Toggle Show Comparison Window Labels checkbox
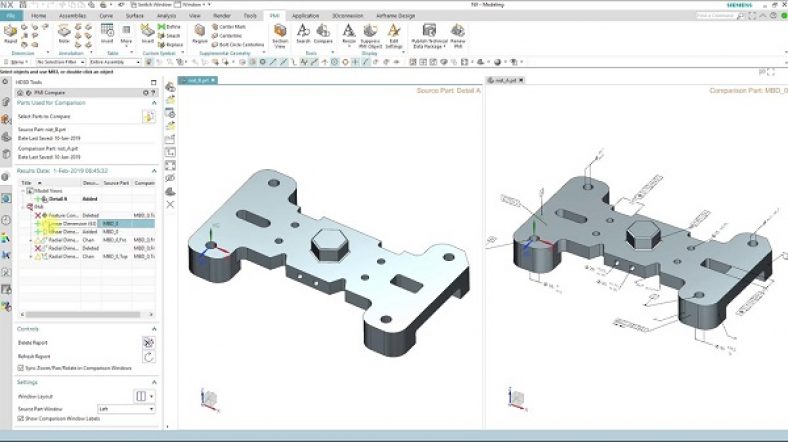This screenshot has width=788, height=442. click(x=21, y=418)
